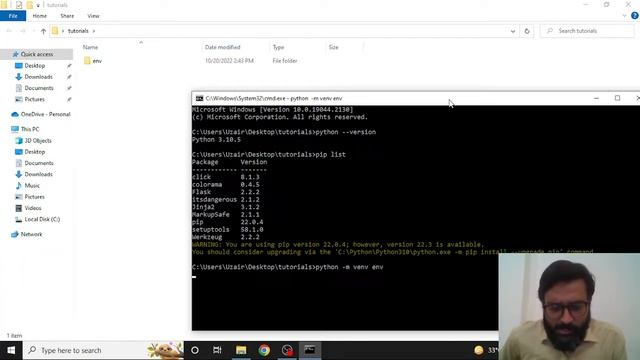Expand the ribbon with the chevron

pyautogui.click(x=624, y=16)
